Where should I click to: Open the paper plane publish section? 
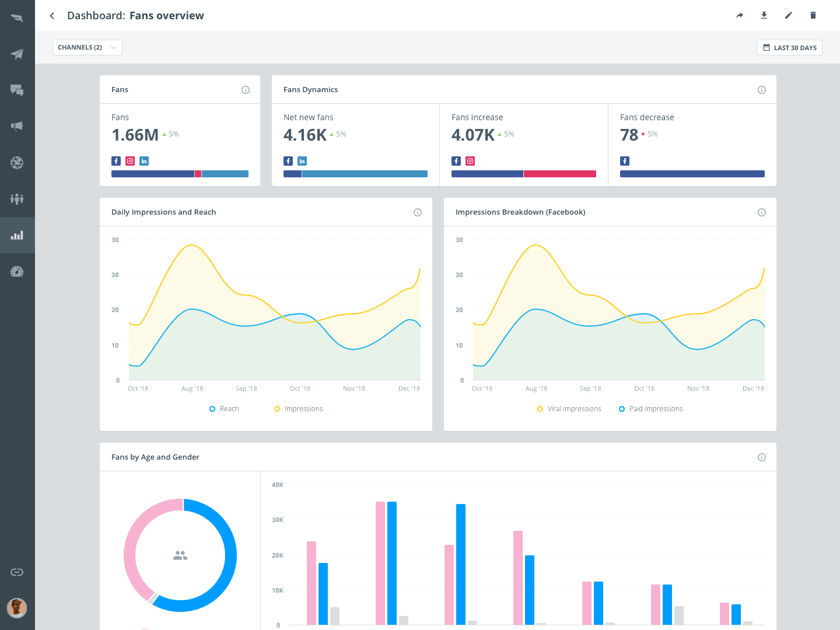(x=17, y=54)
